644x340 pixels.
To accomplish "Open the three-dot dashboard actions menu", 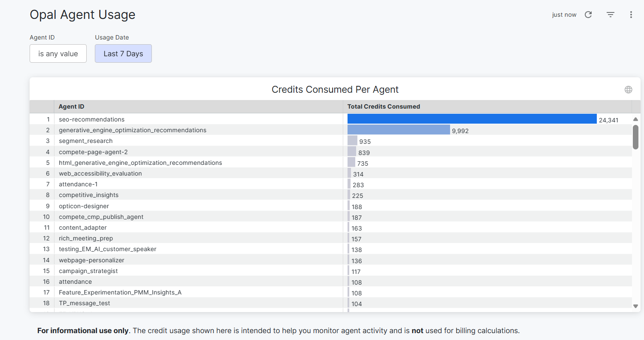I will point(631,15).
